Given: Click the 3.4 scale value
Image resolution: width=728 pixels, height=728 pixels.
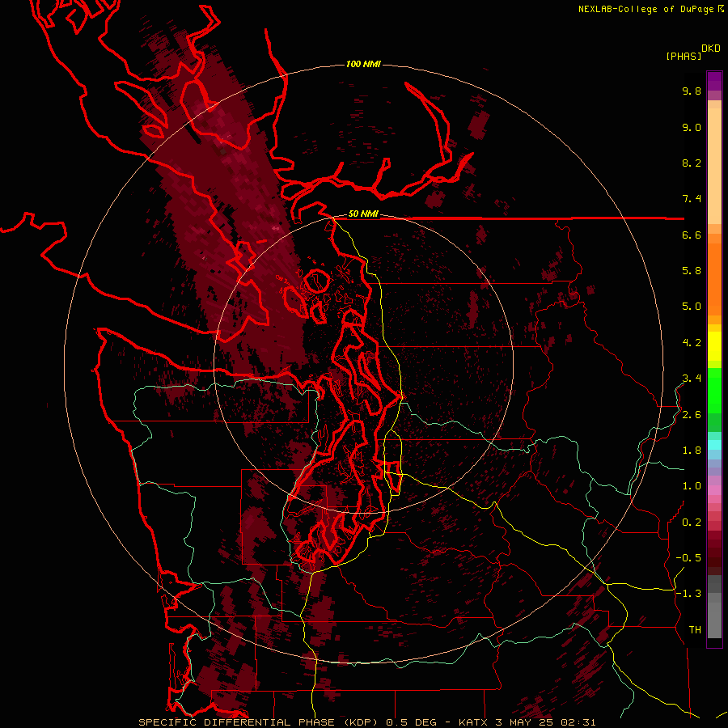Looking at the screenshot, I should pyautogui.click(x=692, y=379).
